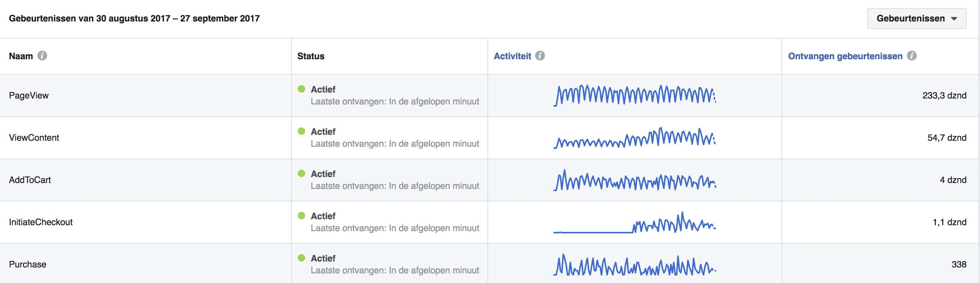Sort by Ontvangen gebeurtenissen column

pos(844,56)
